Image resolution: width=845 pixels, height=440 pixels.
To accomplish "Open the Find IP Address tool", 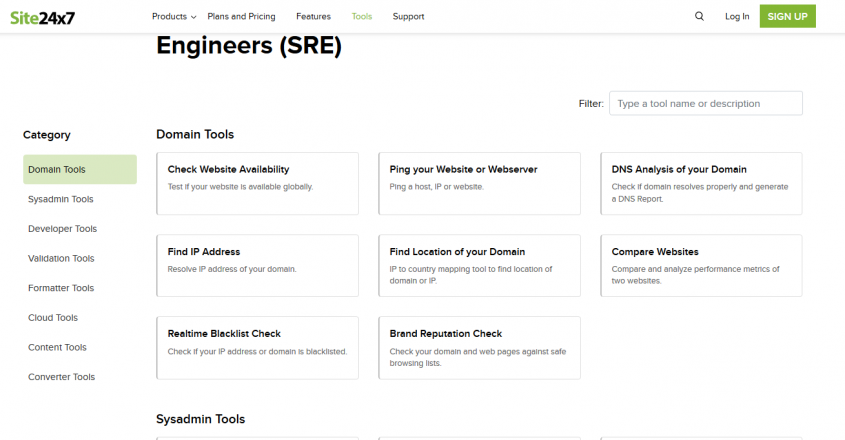I will click(x=257, y=265).
